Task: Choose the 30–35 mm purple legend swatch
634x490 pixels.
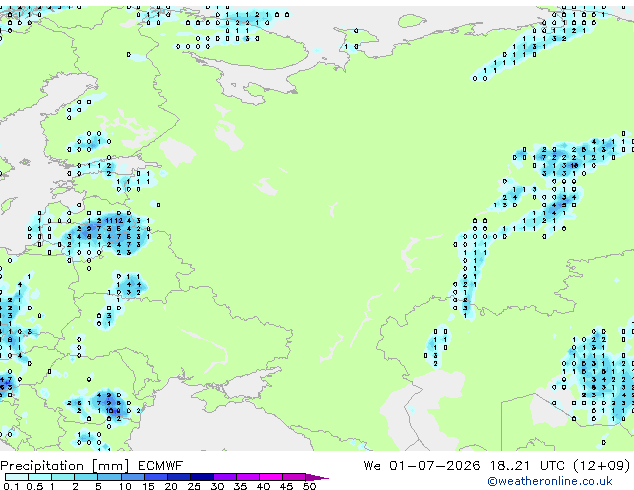Action: [225, 477]
